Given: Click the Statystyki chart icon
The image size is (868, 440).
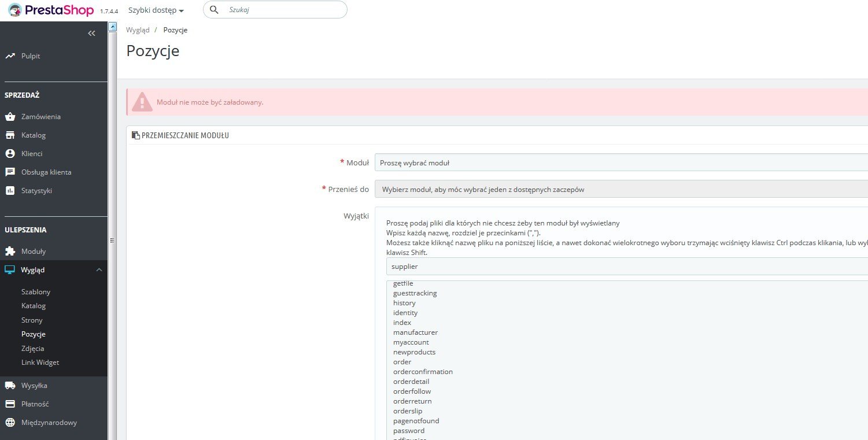Looking at the screenshot, I should click(x=10, y=191).
